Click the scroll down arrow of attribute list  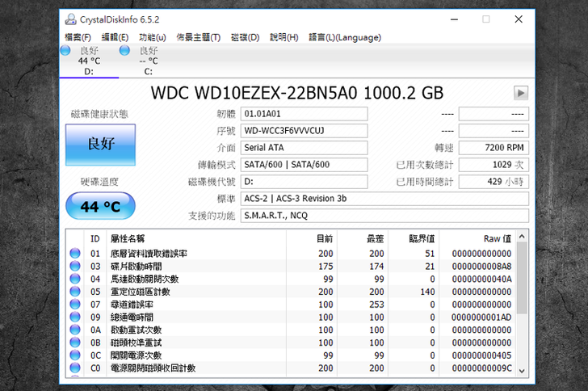tap(522, 371)
